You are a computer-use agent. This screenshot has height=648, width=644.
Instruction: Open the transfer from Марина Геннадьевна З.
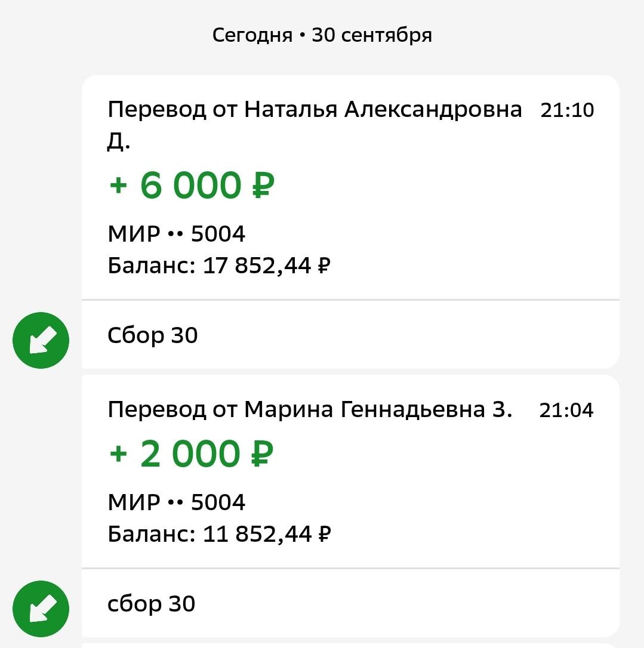click(310, 410)
